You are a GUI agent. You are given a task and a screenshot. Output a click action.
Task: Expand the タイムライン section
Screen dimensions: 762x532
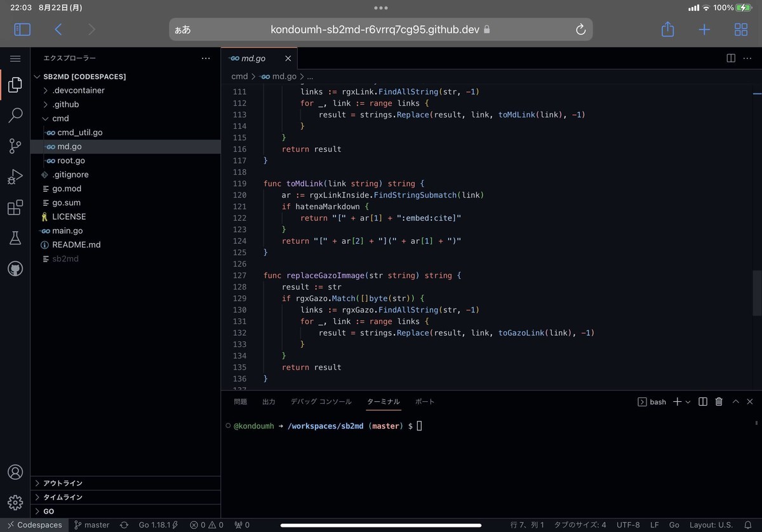pos(126,497)
